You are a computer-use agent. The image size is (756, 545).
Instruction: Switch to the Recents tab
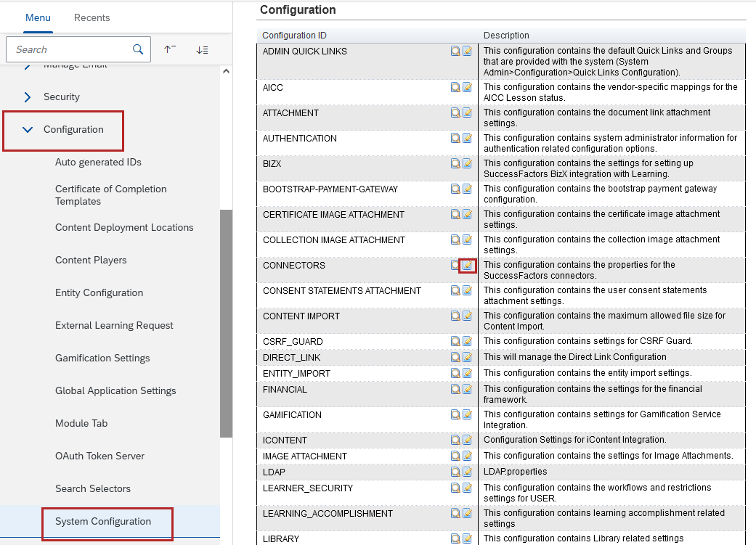pyautogui.click(x=92, y=17)
